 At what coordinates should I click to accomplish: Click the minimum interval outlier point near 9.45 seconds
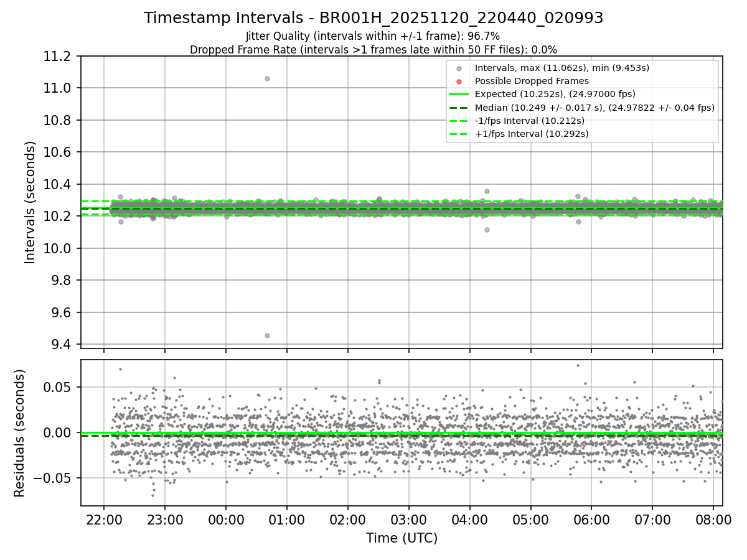(x=267, y=335)
